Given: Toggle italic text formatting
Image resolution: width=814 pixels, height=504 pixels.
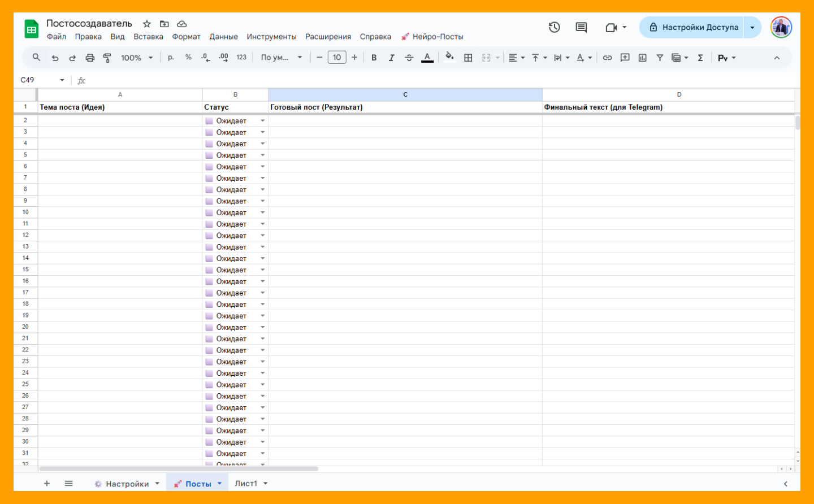Looking at the screenshot, I should tap(391, 58).
